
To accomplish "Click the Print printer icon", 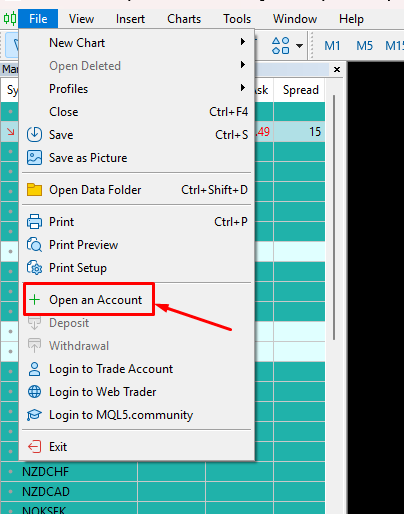I will 34,222.
